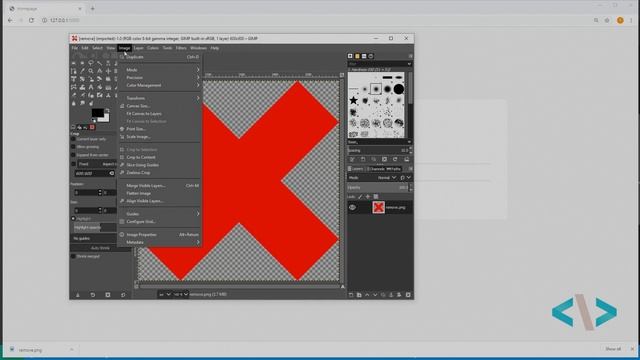The image size is (640, 360).
Task: Select the star brush thumbnail
Action: pyautogui.click(x=353, y=100)
